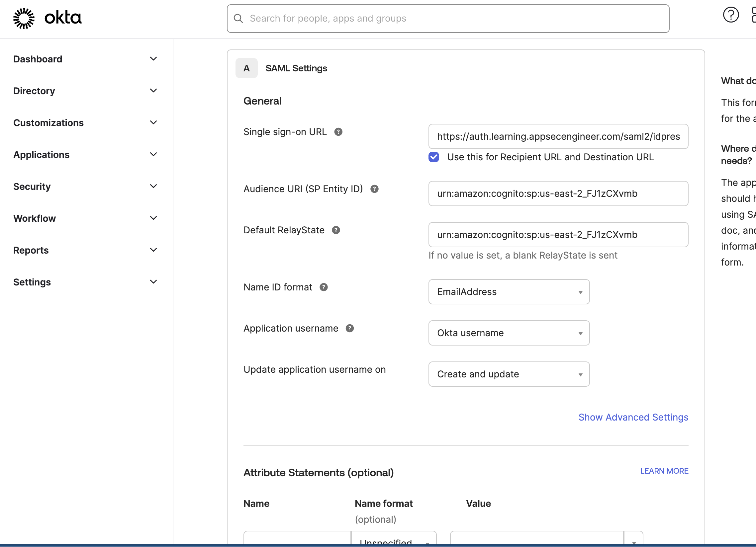Open the help icon next to Single sign-on URL
Image resolution: width=756 pixels, height=547 pixels.
click(x=339, y=132)
